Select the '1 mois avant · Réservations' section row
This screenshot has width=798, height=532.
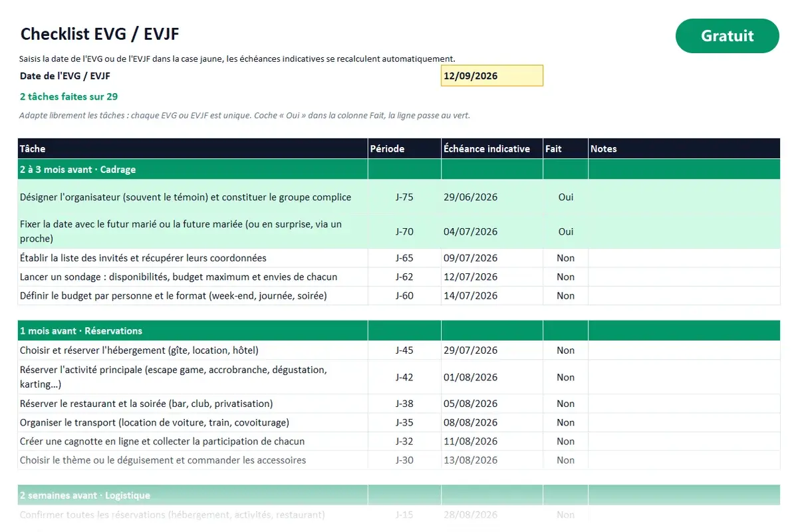pyautogui.click(x=399, y=331)
